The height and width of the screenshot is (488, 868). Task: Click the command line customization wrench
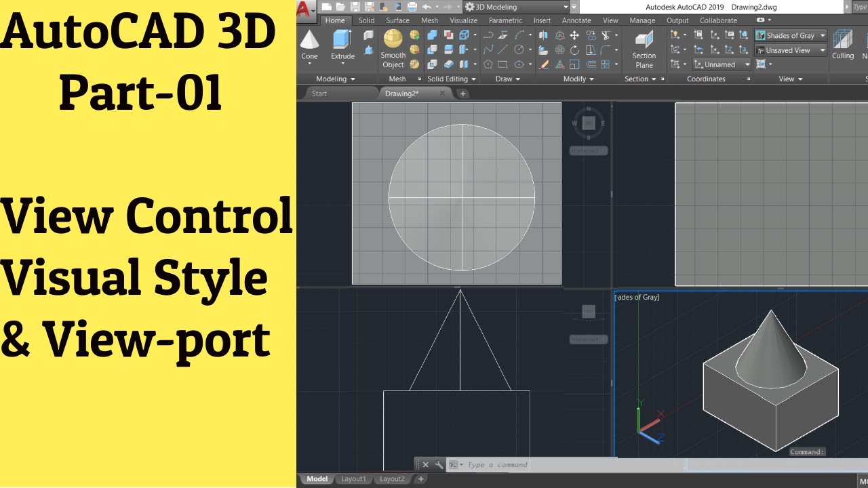click(439, 465)
